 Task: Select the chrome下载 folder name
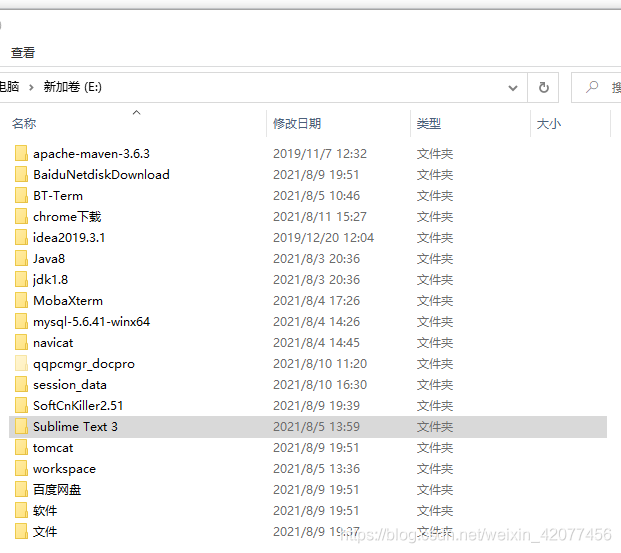click(67, 216)
